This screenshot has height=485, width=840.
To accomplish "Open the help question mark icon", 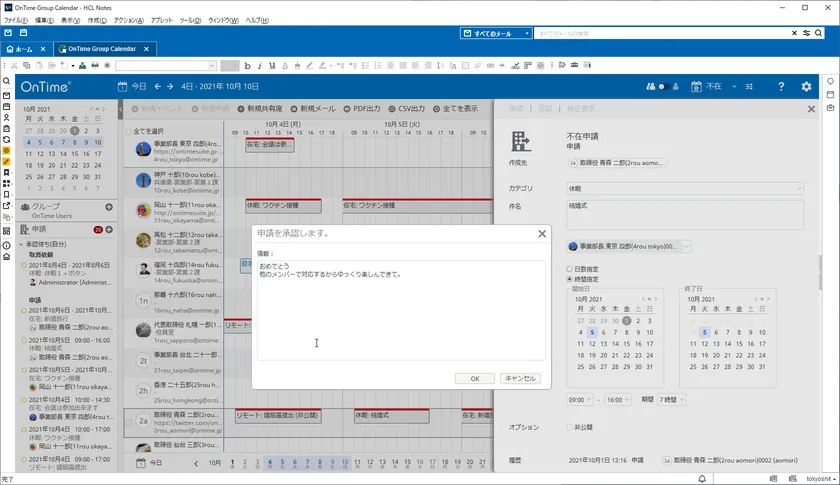I will 781,87.
